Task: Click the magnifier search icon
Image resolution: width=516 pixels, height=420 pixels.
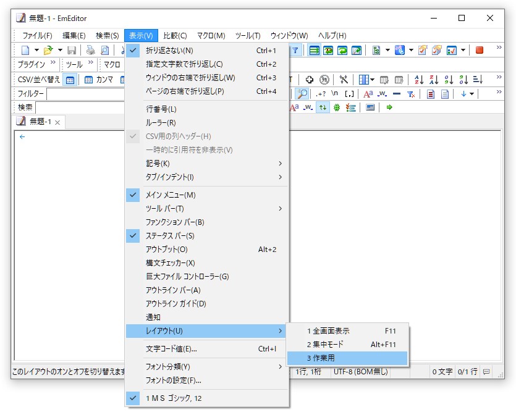Action: pyautogui.click(x=302, y=93)
